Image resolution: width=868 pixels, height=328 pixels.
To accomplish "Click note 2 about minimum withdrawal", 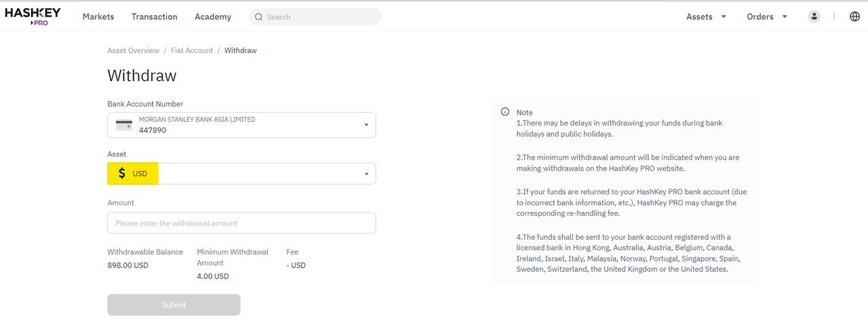I will [x=628, y=162].
